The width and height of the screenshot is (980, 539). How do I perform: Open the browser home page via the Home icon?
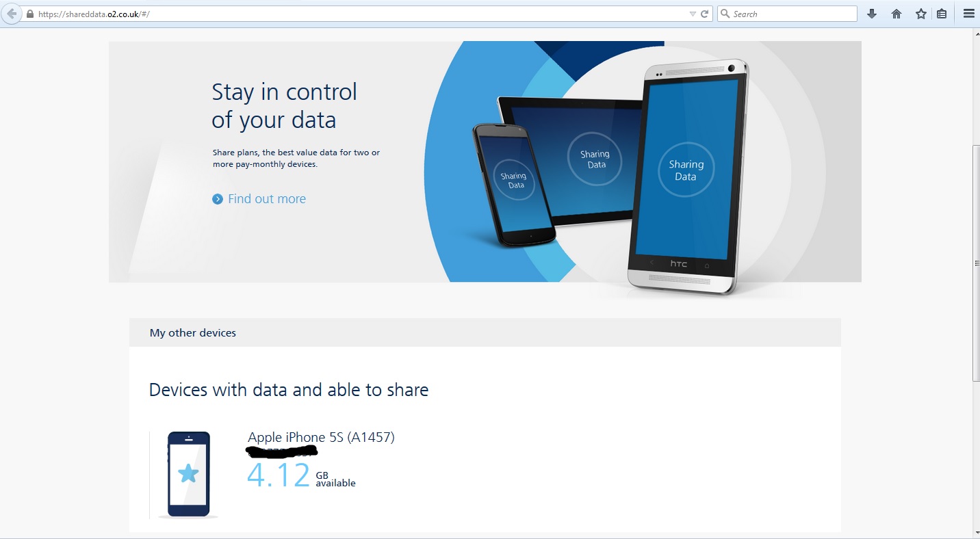point(897,13)
